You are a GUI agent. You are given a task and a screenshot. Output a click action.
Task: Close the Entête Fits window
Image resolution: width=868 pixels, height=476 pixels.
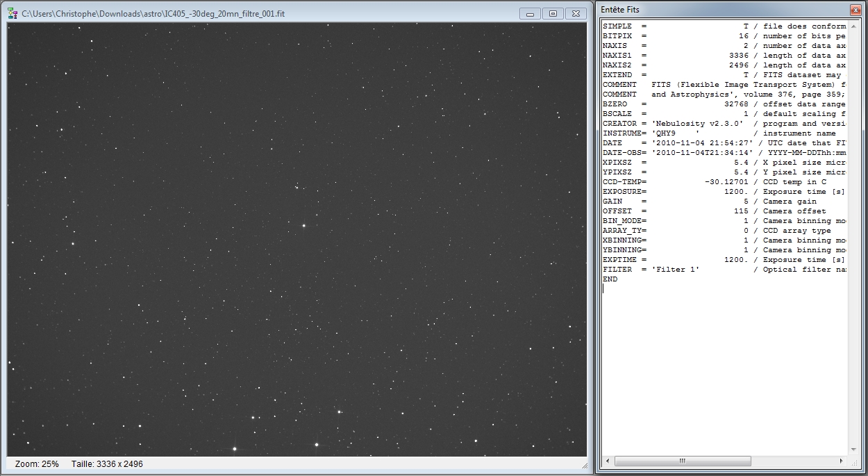pos(856,10)
